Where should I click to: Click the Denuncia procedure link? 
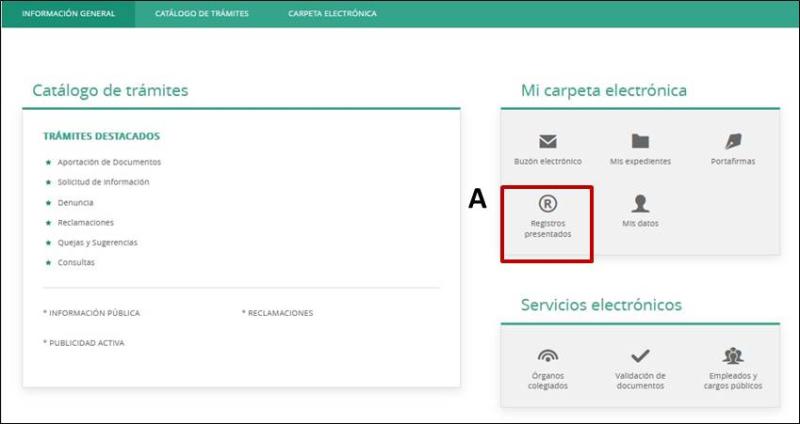76,202
